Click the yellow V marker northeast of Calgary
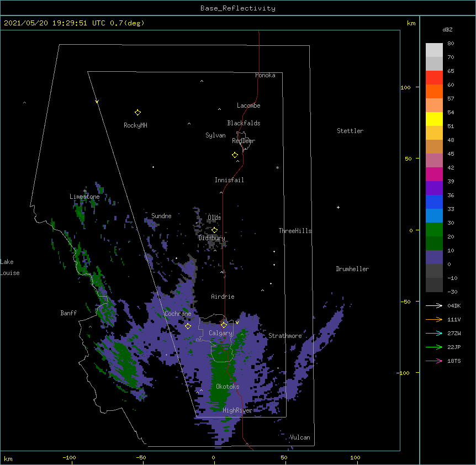 237,323
